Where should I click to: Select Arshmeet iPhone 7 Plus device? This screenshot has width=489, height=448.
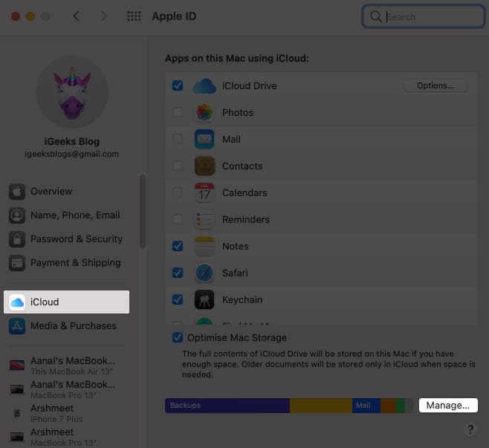(x=66, y=413)
